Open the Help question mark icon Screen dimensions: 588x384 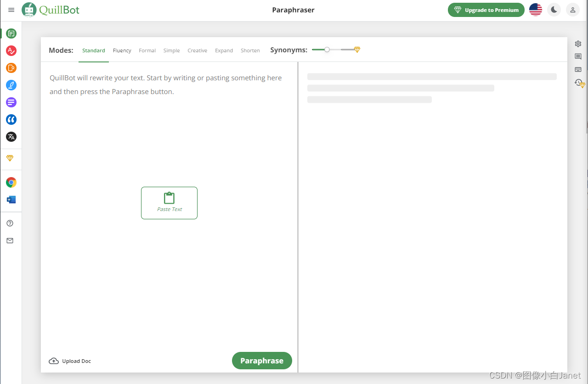pyautogui.click(x=10, y=223)
